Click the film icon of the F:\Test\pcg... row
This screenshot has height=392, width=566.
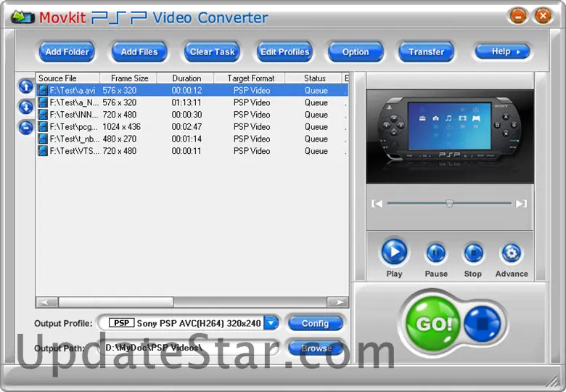[x=43, y=127]
